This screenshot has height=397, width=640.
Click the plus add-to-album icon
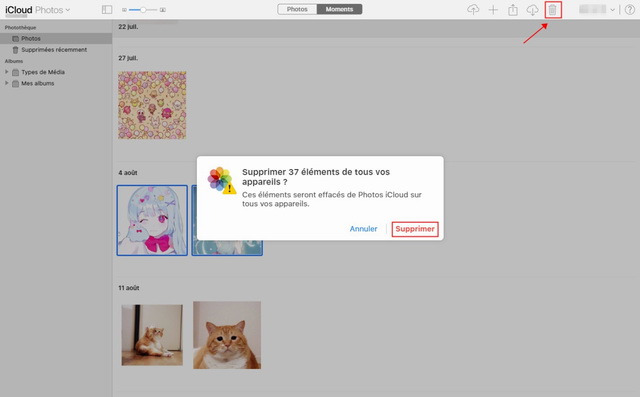click(x=493, y=10)
